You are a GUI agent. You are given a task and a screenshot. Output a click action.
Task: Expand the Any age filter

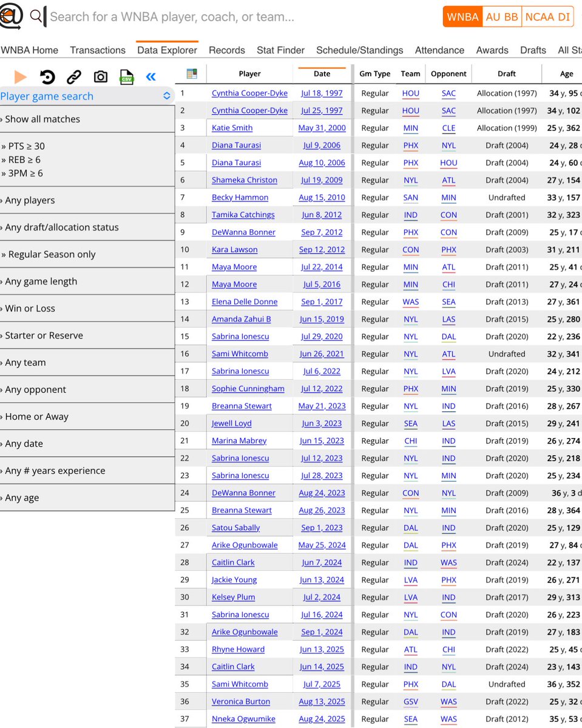[87, 498]
